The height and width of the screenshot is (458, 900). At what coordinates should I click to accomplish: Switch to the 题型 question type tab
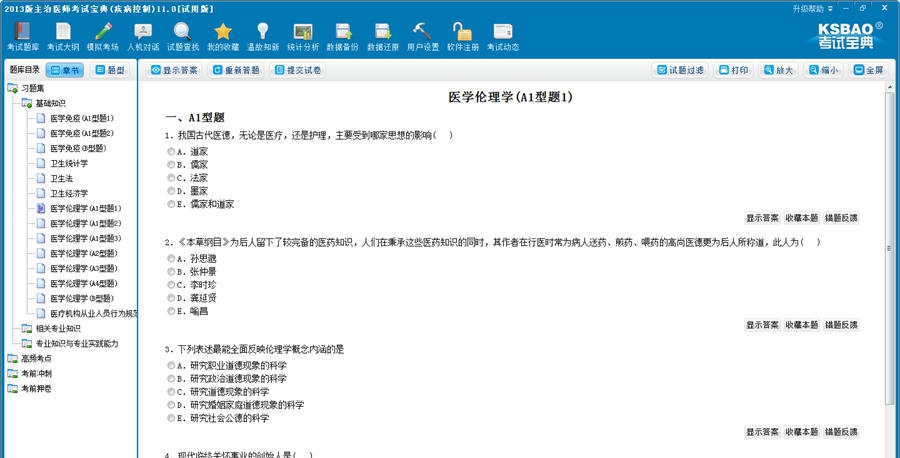(110, 70)
